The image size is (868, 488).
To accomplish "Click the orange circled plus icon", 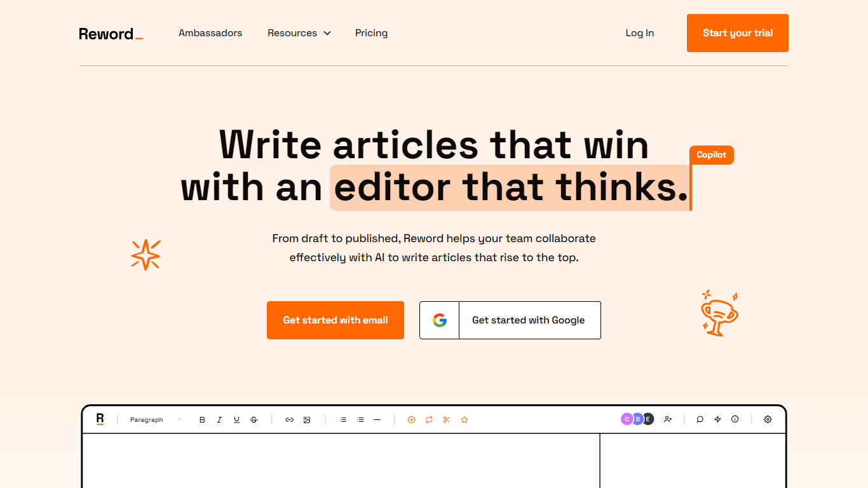I will point(411,420).
